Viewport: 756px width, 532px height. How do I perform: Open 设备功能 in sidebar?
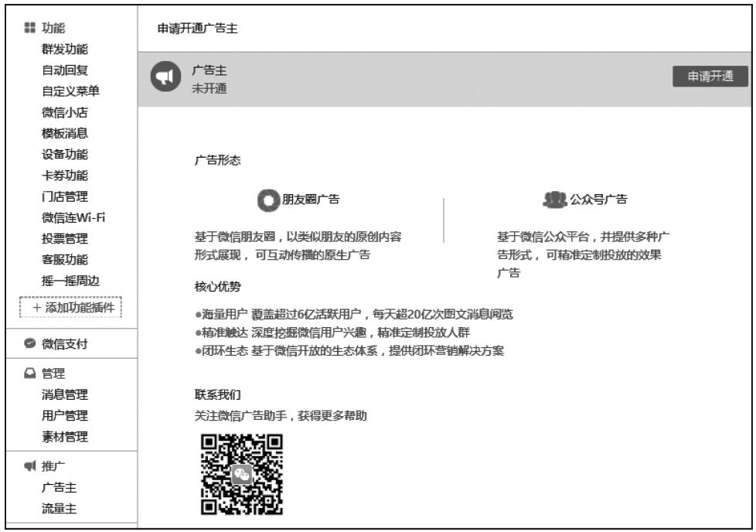[x=65, y=155]
